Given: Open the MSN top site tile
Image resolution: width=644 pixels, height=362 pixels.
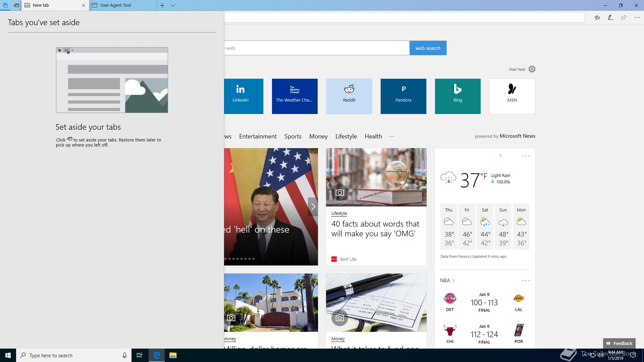Looking at the screenshot, I should [512, 96].
